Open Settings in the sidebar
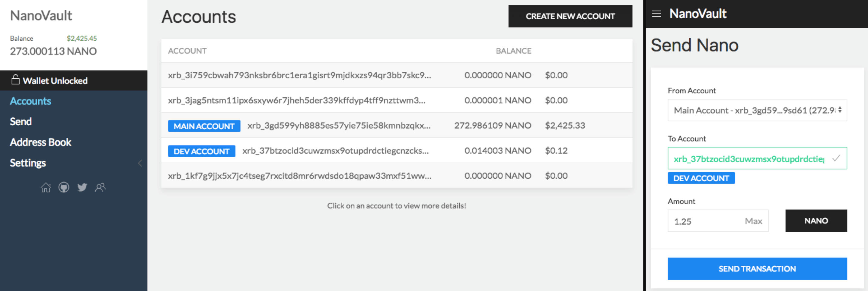Image resolution: width=868 pixels, height=291 pixels. 28,163
